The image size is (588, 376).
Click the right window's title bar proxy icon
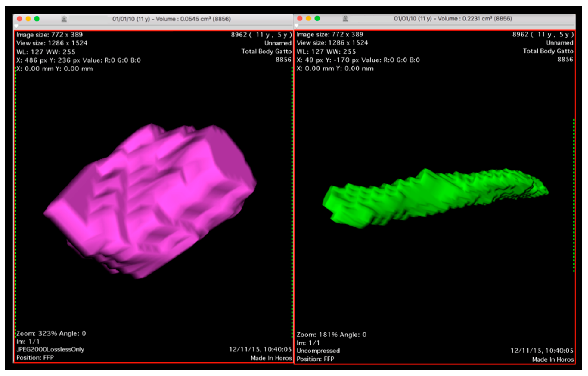[x=345, y=18]
